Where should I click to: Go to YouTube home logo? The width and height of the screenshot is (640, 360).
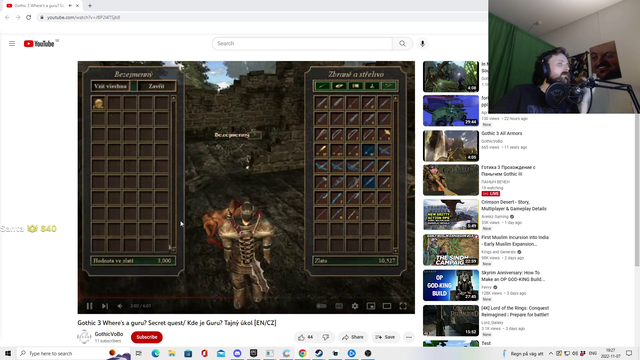[x=39, y=44]
